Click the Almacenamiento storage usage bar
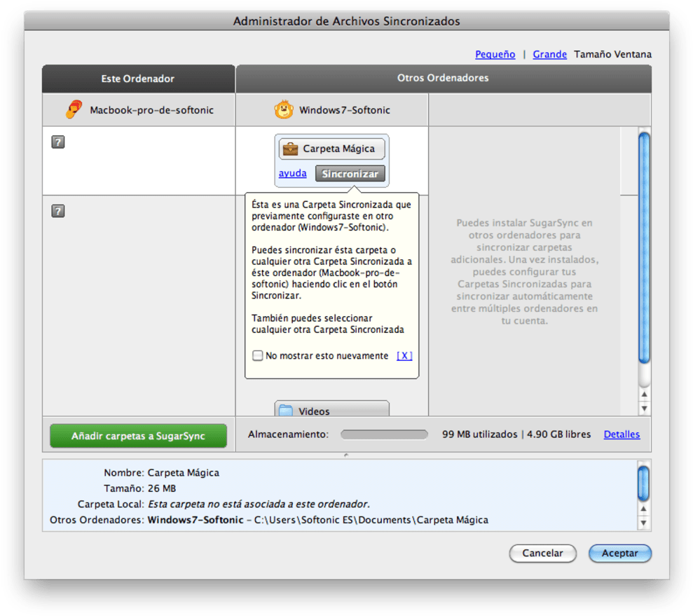 [x=384, y=434]
